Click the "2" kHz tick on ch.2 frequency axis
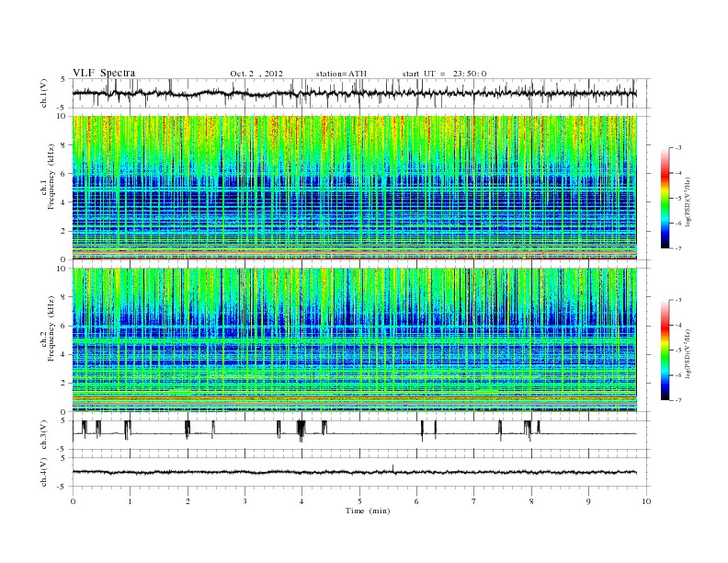 (x=63, y=384)
